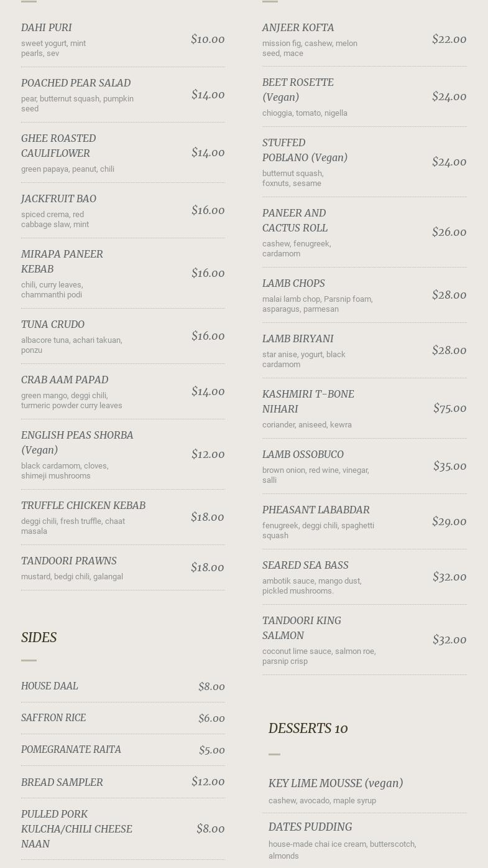The width and height of the screenshot is (488, 868).
Task: Select the LAMB CHOPS entree
Action: (x=293, y=283)
